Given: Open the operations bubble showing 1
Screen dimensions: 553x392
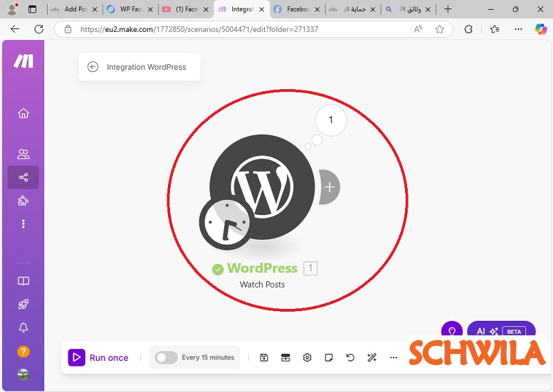Looking at the screenshot, I should point(331,120).
